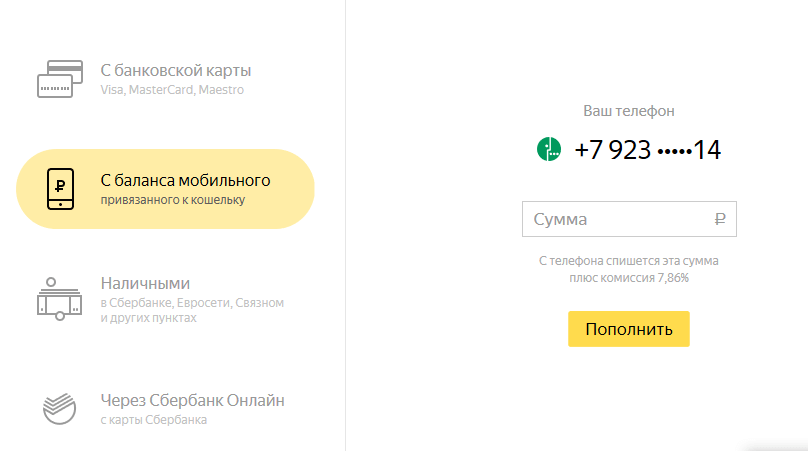The height and width of the screenshot is (451, 808).
Task: Click the ruble sign in the amount field
Action: point(720,219)
